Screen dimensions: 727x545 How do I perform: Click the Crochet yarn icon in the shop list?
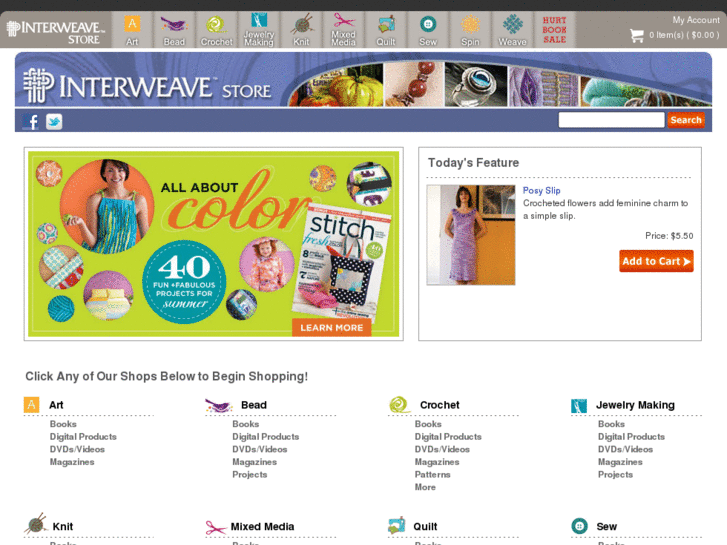click(x=399, y=404)
